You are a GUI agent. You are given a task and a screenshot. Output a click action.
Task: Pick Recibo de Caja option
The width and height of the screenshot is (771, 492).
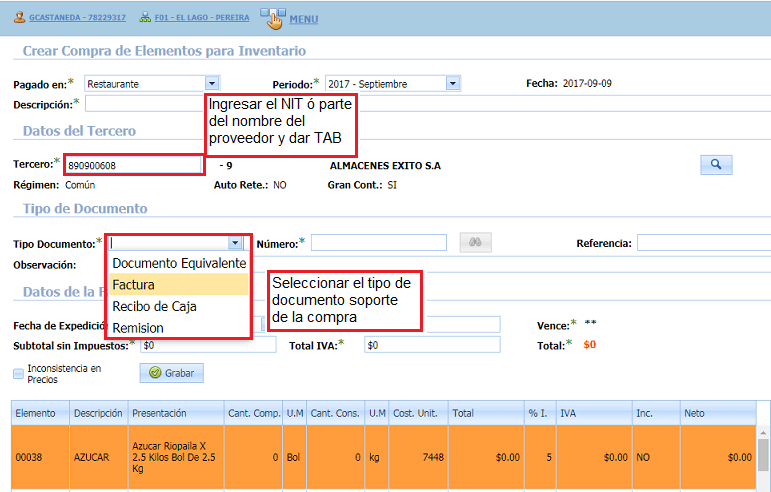pos(179,306)
